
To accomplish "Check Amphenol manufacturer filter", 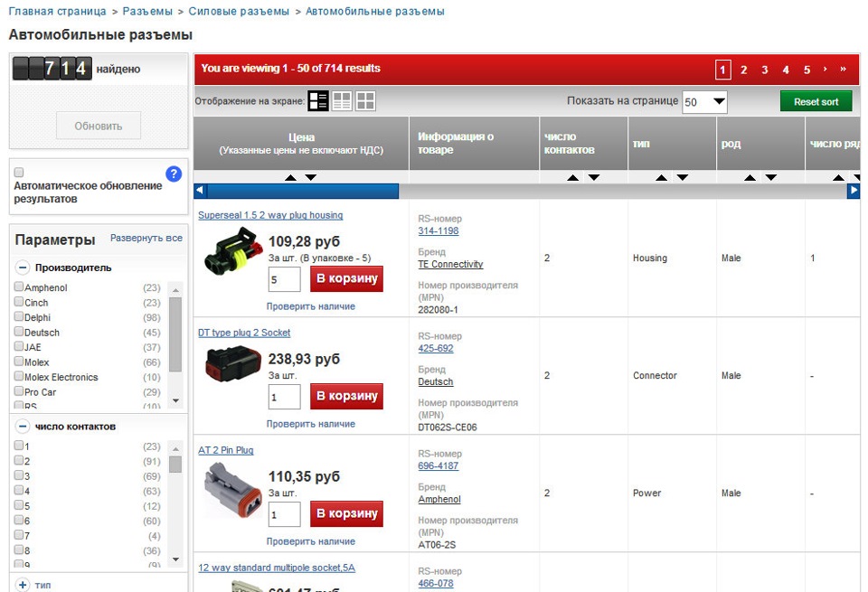I will click(19, 287).
